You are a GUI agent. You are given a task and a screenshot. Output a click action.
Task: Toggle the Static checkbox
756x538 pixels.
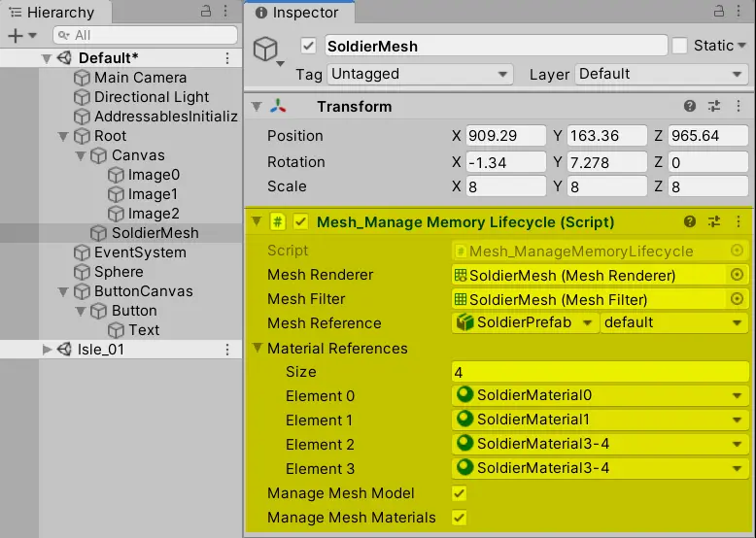[680, 47]
